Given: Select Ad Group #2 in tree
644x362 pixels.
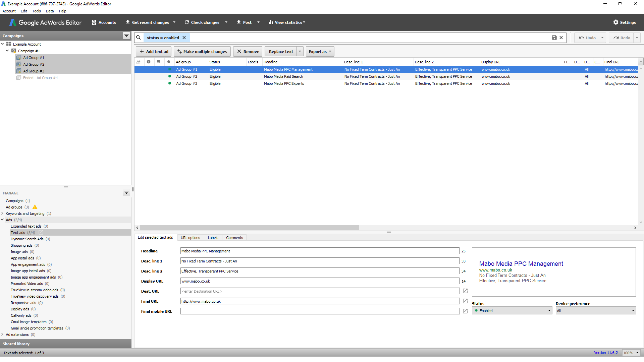Looking at the screenshot, I should (34, 64).
